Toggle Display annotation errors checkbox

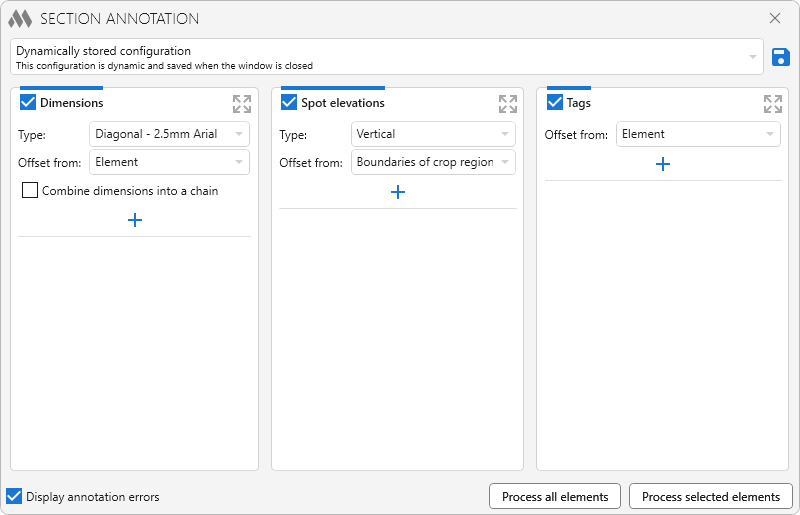tap(14, 496)
